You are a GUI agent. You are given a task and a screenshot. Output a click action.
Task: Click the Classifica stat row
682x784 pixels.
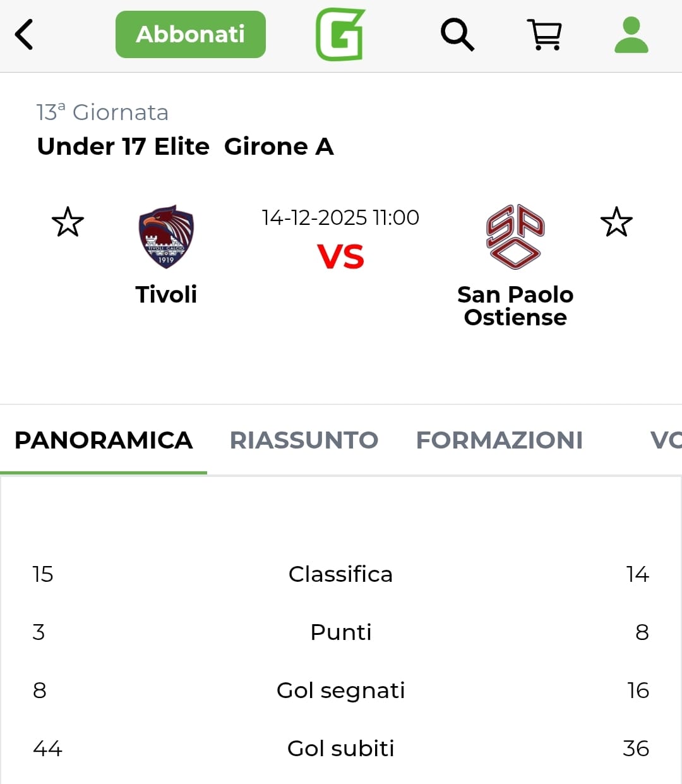pyautogui.click(x=340, y=574)
